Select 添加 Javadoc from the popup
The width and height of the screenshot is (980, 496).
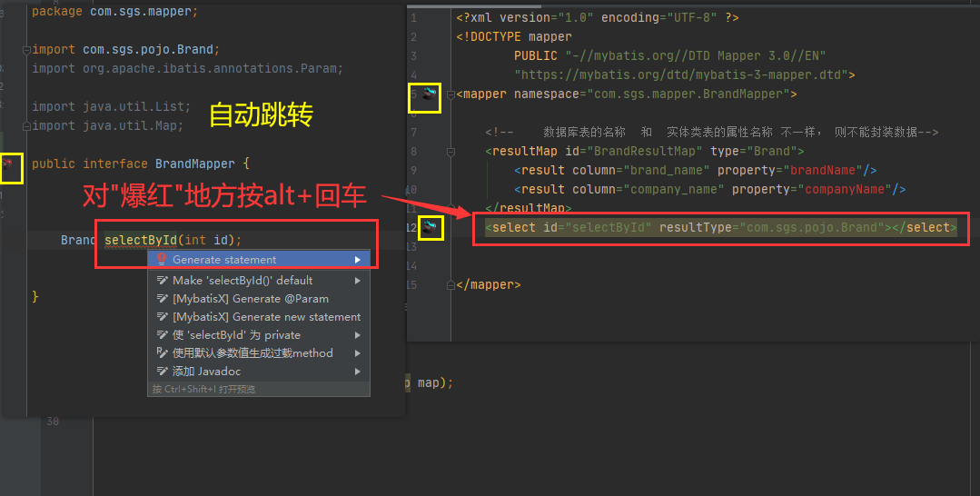tap(259, 371)
